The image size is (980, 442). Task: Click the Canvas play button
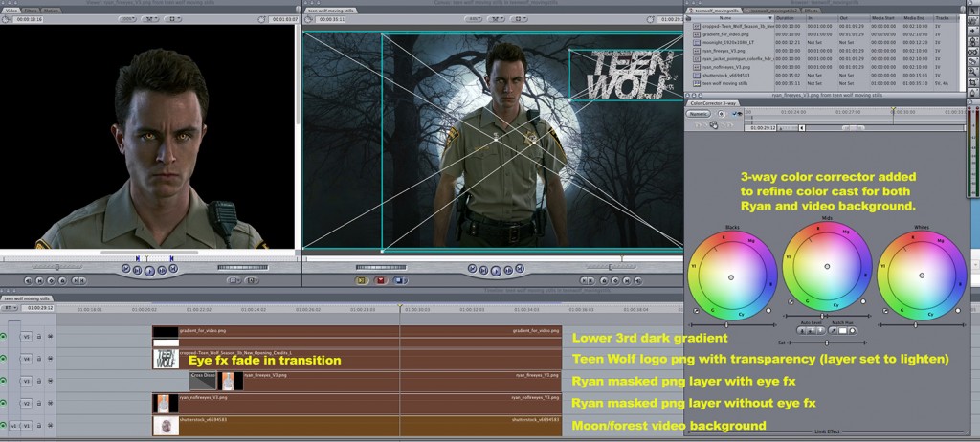coord(496,271)
